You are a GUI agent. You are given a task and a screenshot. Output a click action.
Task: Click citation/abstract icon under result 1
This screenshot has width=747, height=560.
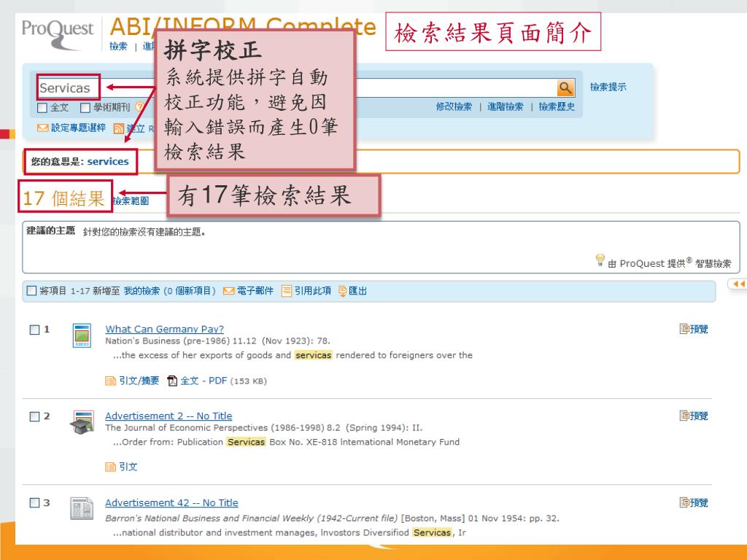(110, 381)
